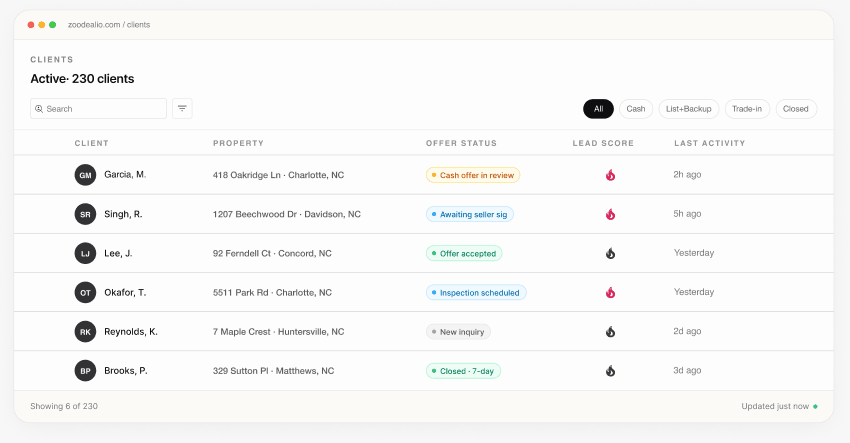Click the New inquiry status badge
Viewport: 850px width, 443px height.
458,332
